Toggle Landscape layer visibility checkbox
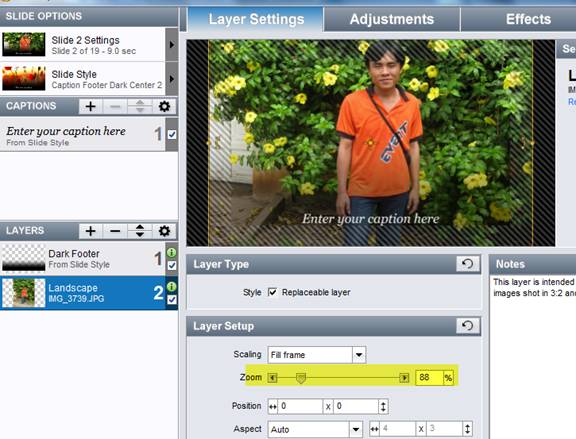The image size is (576, 439). 172,300
